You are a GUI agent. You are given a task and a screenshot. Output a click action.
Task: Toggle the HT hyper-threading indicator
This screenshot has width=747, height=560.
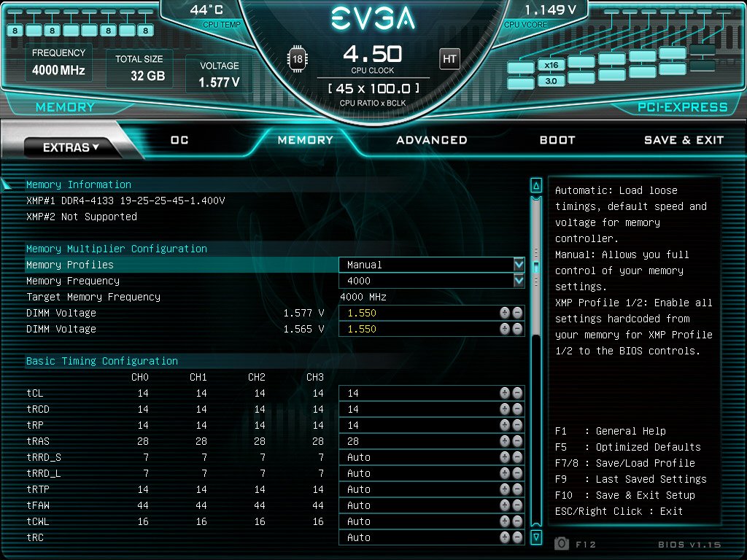click(449, 59)
